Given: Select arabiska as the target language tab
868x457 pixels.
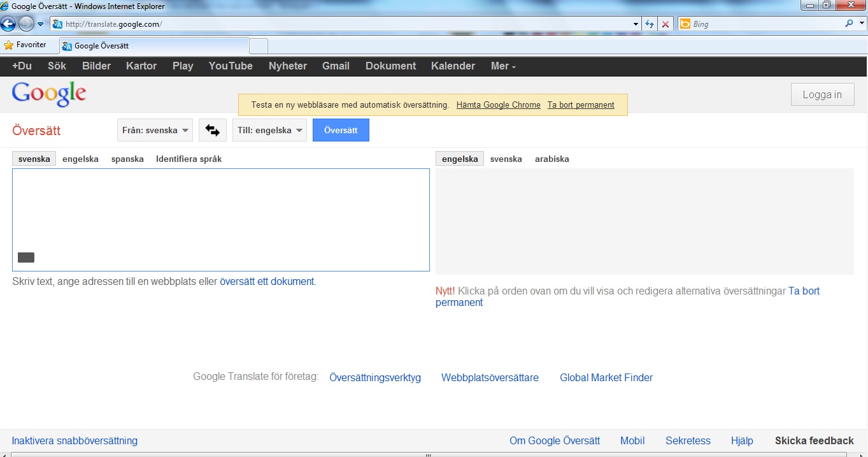Looking at the screenshot, I should pyautogui.click(x=552, y=159).
